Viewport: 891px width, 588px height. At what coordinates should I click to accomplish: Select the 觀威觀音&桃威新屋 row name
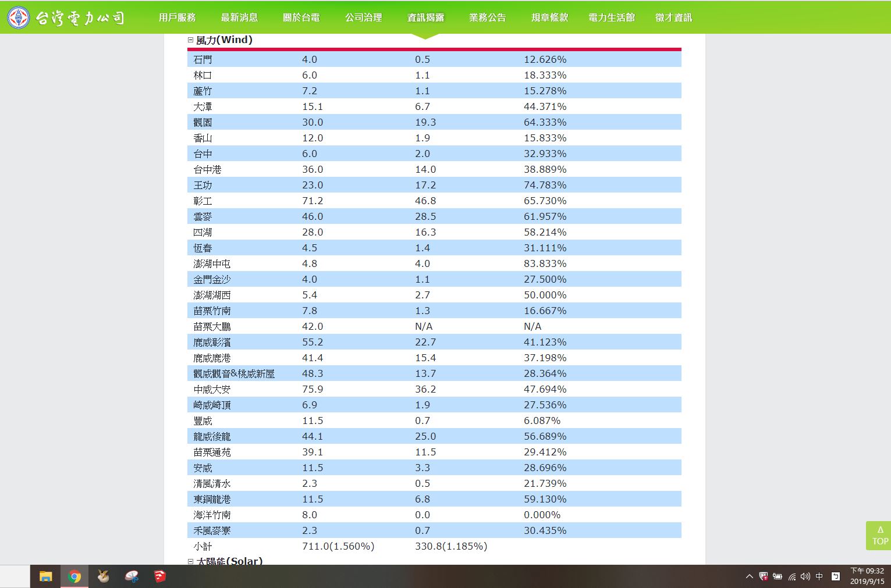point(234,373)
